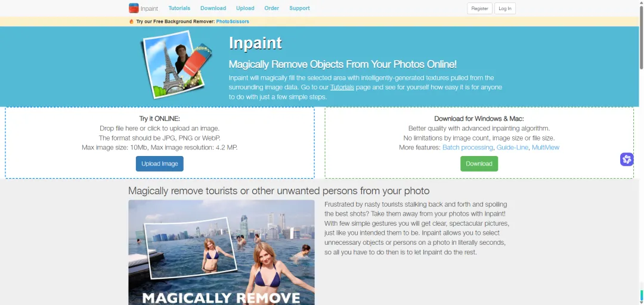
Task: Open the Download navigation item
Action: [213, 8]
